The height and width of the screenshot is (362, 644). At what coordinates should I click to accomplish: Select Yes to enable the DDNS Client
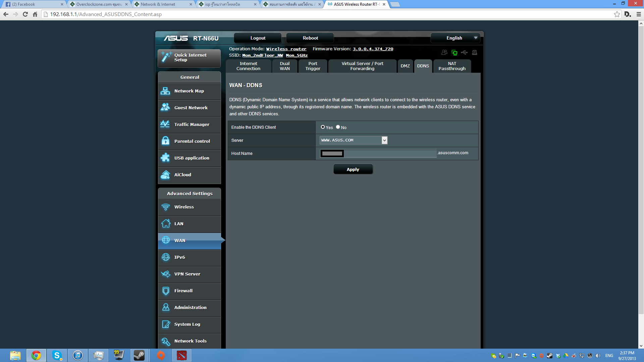tap(323, 127)
